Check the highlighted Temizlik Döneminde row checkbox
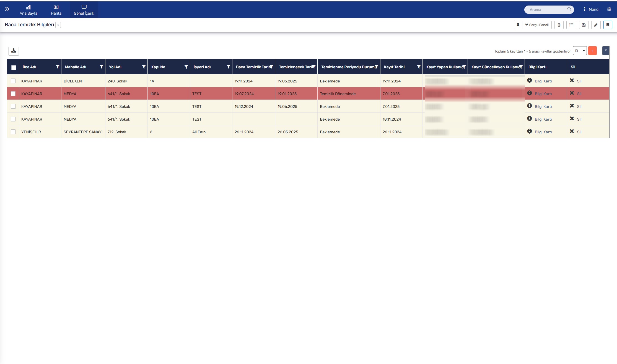 13,93
